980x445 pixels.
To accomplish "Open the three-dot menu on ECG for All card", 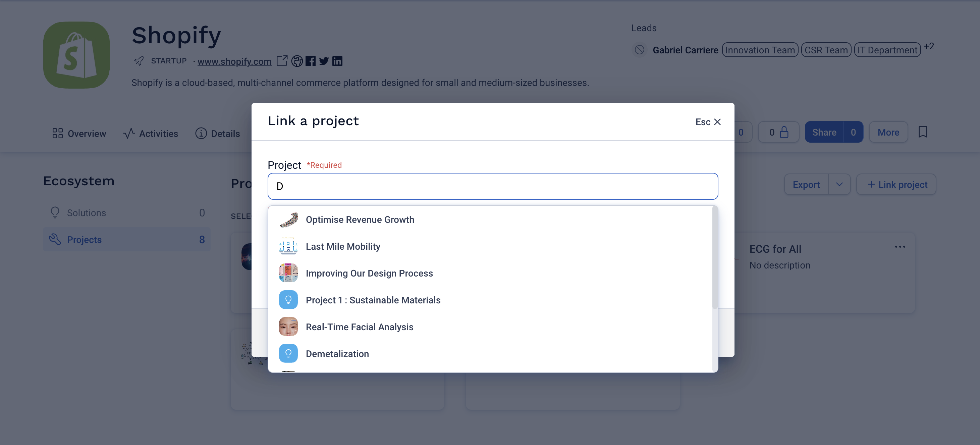I will pos(900,247).
